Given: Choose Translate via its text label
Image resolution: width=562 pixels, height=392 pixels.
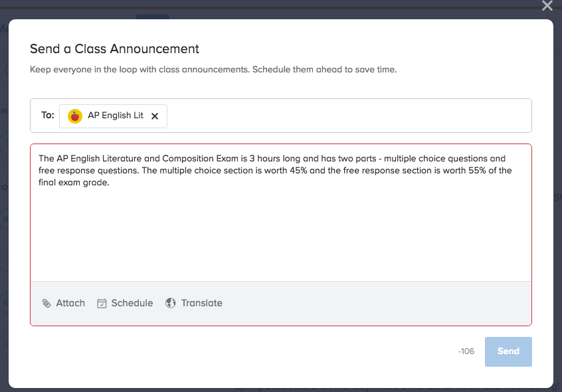Looking at the screenshot, I should [x=202, y=303].
